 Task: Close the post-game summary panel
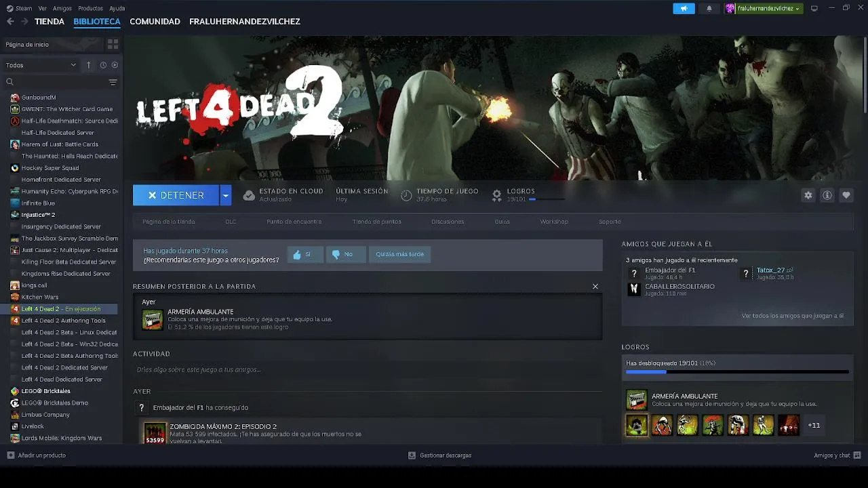[595, 287]
